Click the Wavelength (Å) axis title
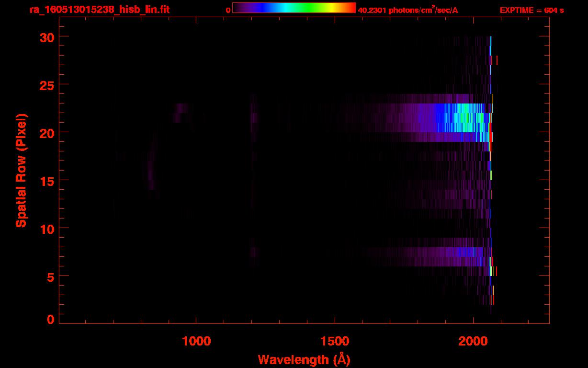The image size is (588, 368). [x=304, y=359]
